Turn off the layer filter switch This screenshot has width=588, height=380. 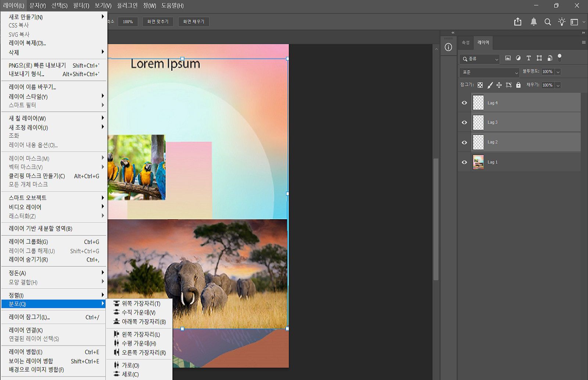(559, 57)
